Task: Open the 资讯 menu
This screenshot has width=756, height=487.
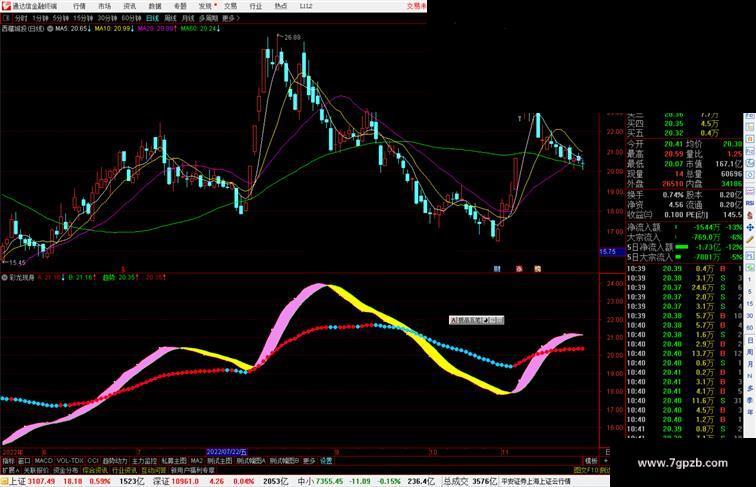Action: (x=130, y=6)
